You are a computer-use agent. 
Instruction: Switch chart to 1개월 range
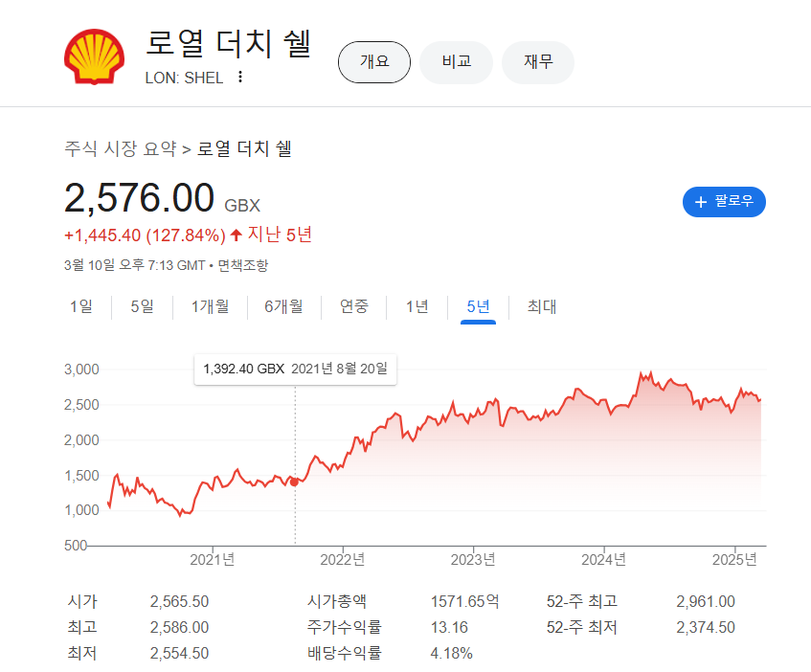(210, 306)
